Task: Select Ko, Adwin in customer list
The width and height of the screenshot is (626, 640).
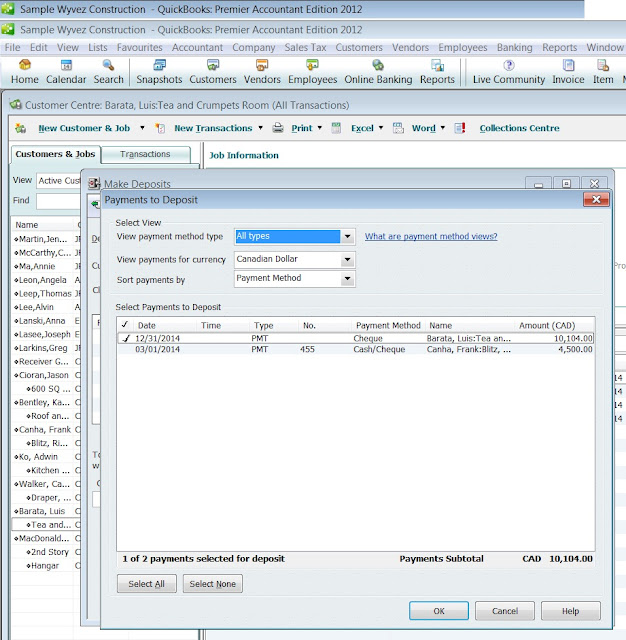Action: coord(38,457)
